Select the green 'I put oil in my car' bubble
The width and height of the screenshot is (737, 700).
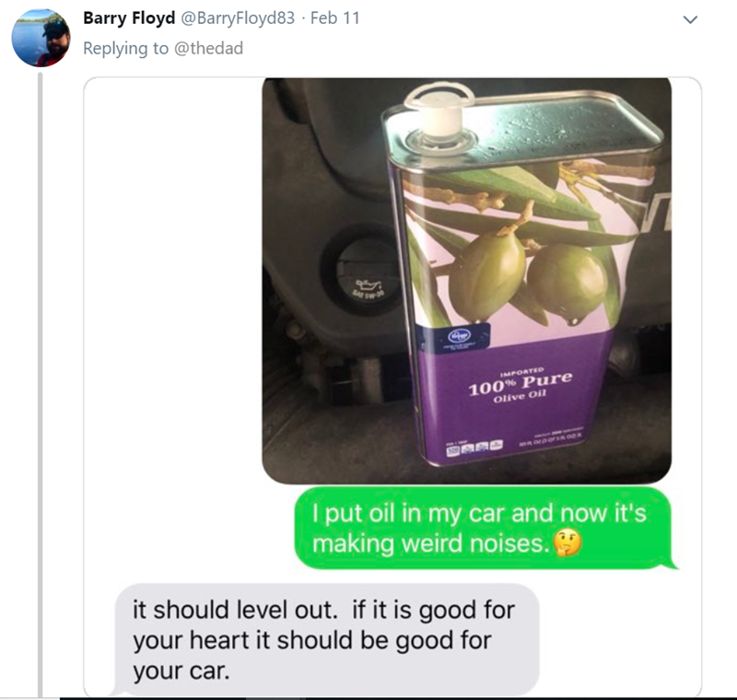485,528
